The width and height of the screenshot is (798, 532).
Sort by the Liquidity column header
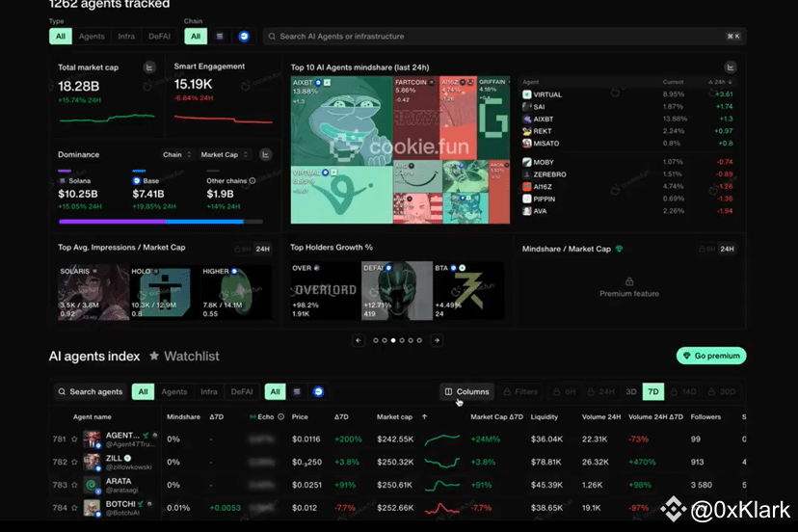[544, 417]
